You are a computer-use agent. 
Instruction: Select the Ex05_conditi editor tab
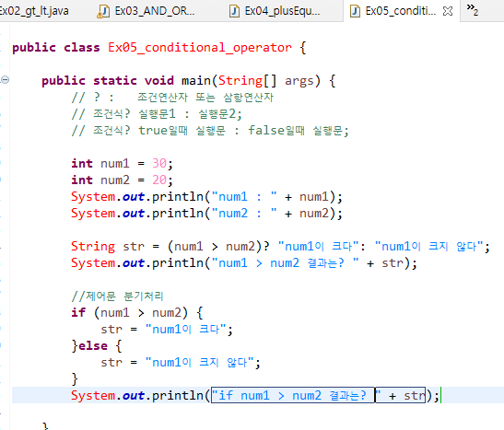[400, 11]
